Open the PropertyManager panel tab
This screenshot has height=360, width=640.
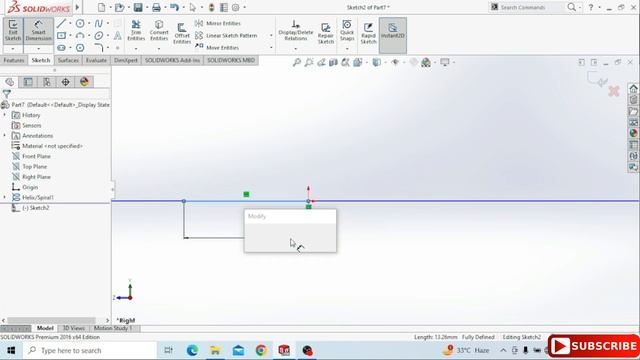[x=28, y=82]
